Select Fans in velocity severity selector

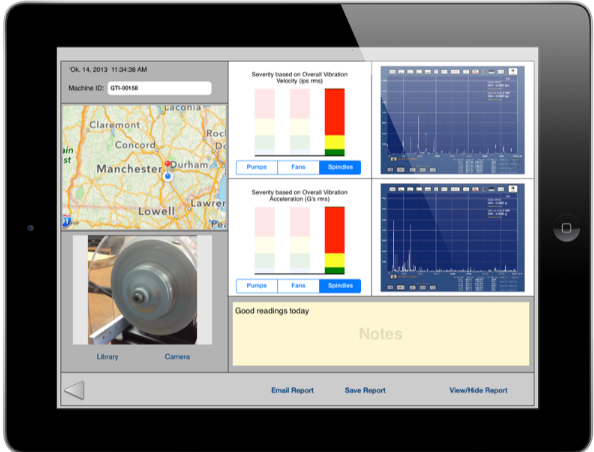click(299, 167)
